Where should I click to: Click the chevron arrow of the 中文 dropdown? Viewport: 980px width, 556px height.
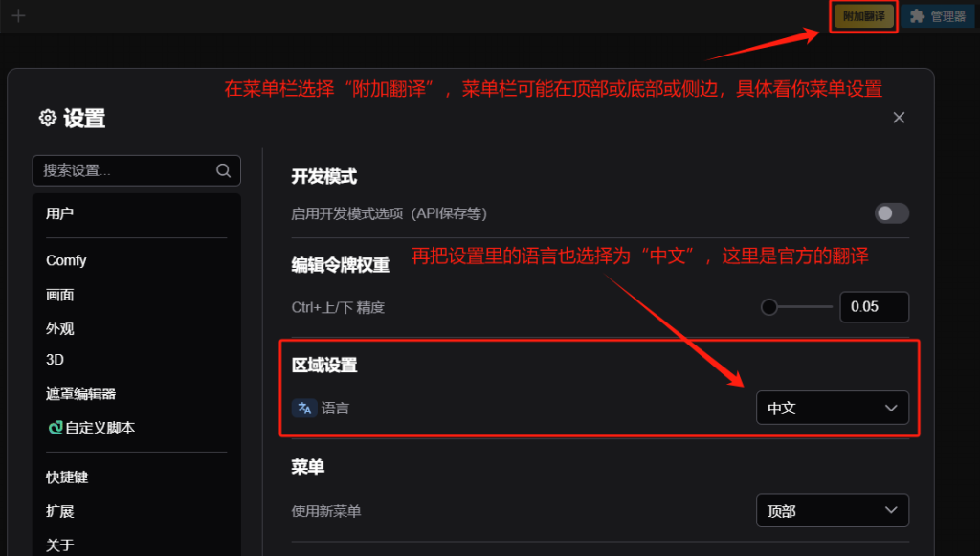[891, 408]
